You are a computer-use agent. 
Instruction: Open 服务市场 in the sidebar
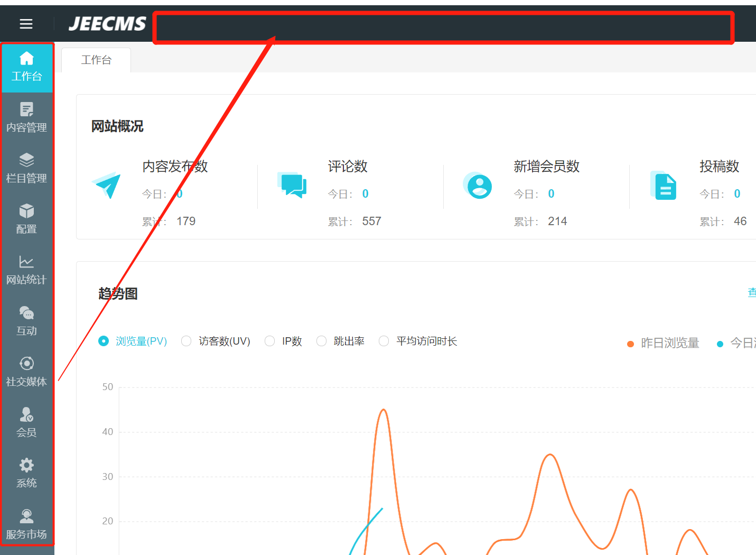tap(26, 524)
